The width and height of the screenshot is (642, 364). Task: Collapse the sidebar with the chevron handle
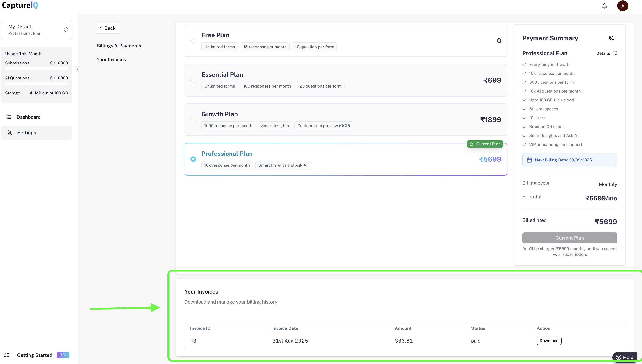point(78,69)
